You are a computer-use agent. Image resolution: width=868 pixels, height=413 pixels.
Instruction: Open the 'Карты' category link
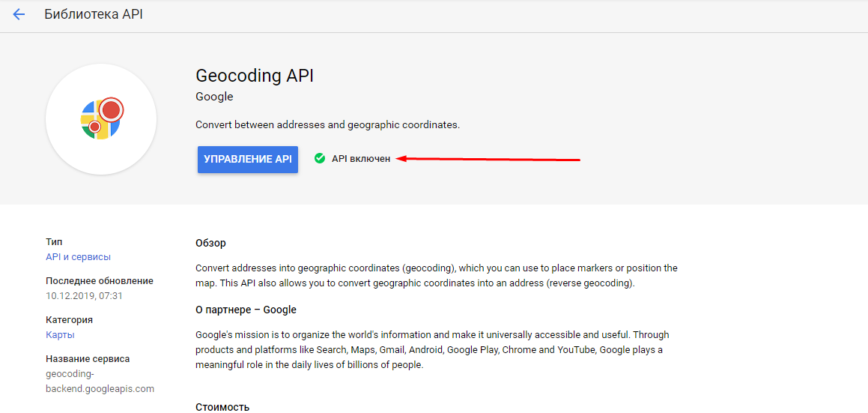click(60, 335)
